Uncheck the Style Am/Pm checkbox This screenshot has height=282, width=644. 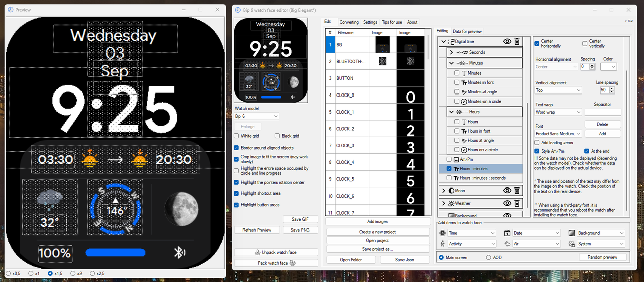tap(537, 151)
